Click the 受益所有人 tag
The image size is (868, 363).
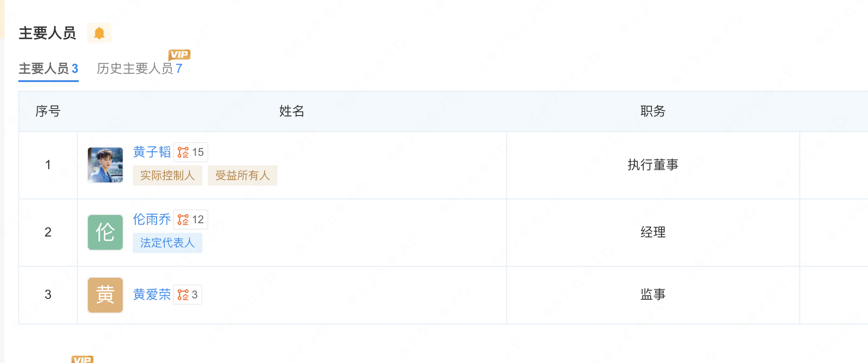[243, 176]
